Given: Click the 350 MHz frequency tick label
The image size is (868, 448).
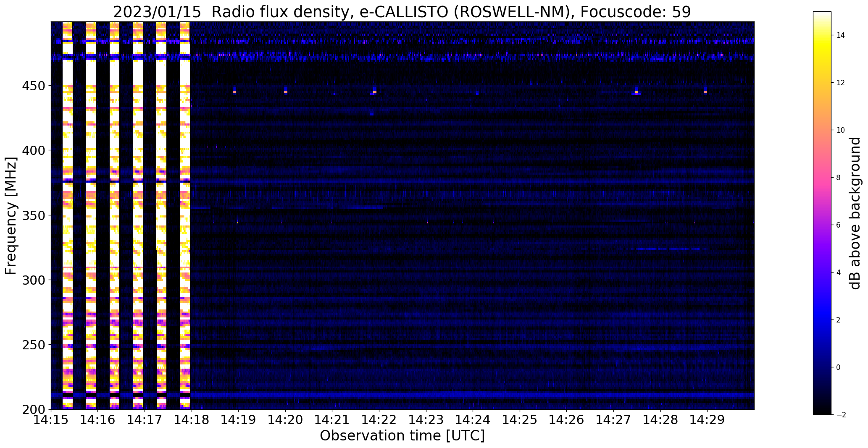Looking at the screenshot, I should point(34,215).
